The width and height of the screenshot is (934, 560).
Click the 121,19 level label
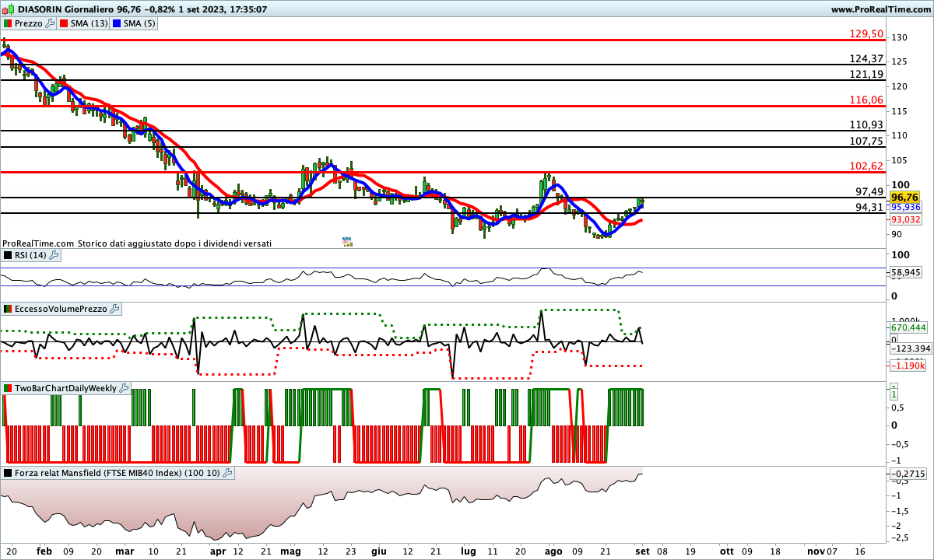[x=866, y=74]
